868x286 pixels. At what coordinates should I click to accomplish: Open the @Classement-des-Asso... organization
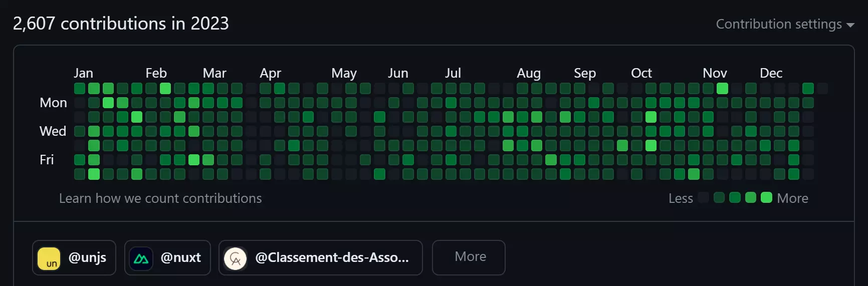point(321,257)
